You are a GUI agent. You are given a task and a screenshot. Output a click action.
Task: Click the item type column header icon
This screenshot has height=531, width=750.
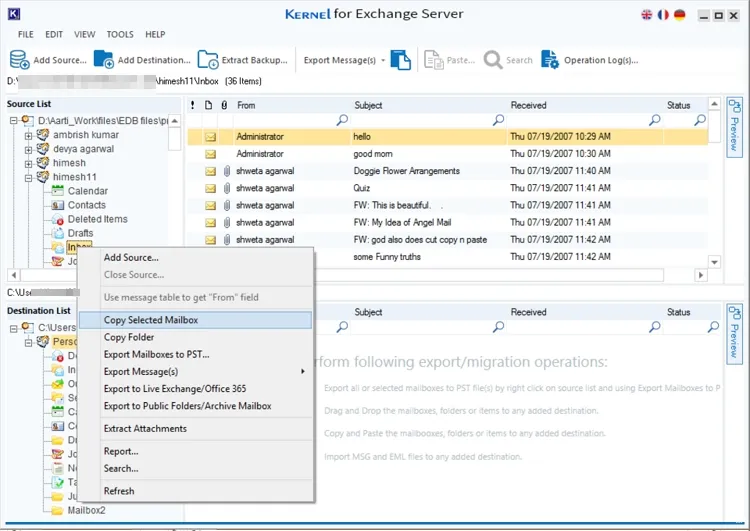[209, 105]
